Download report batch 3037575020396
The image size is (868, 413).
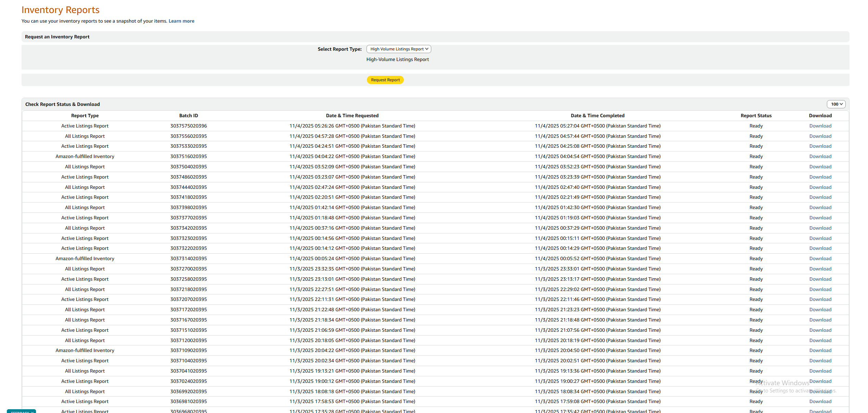820,126
